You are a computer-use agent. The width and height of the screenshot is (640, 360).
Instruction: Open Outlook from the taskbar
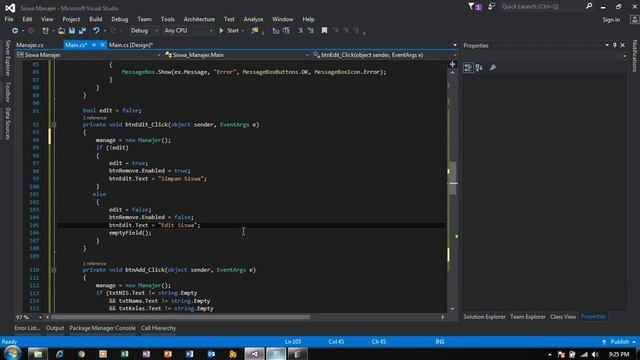[211, 354]
